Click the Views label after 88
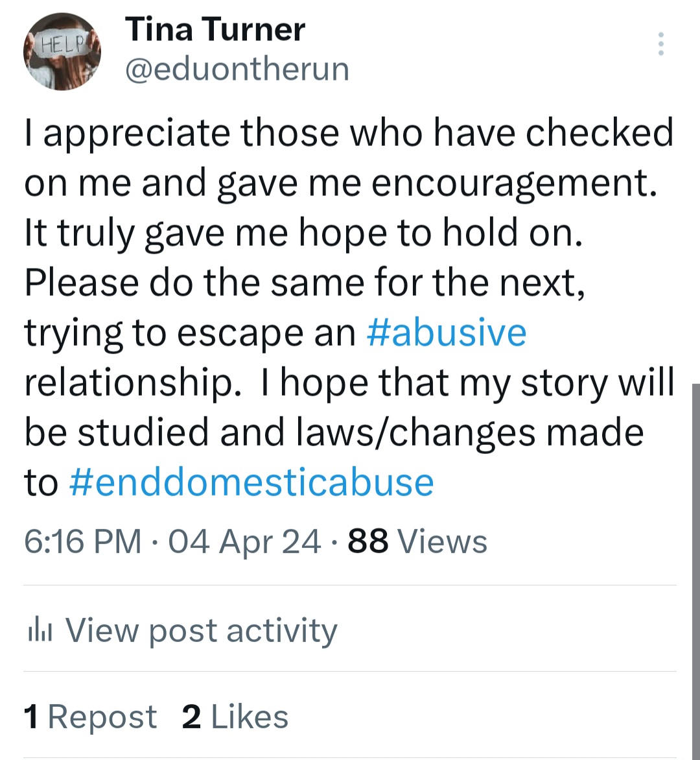This screenshot has height=760, width=700. point(442,541)
